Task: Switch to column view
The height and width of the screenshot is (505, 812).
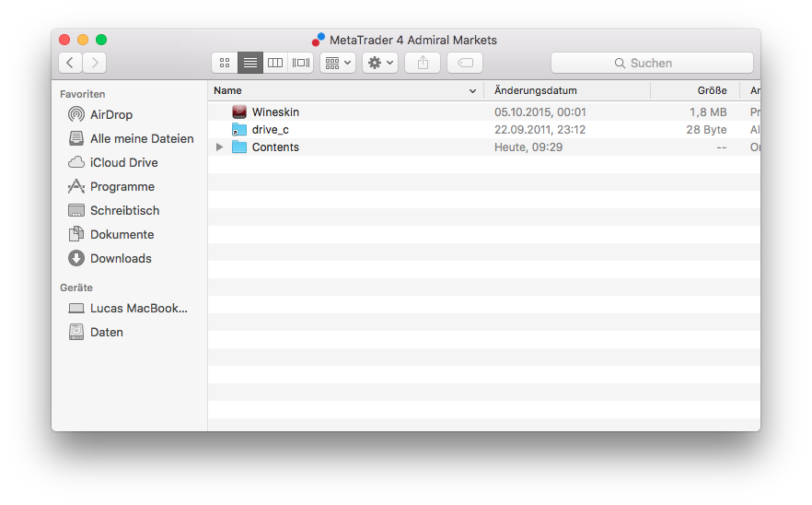Action: tap(275, 63)
